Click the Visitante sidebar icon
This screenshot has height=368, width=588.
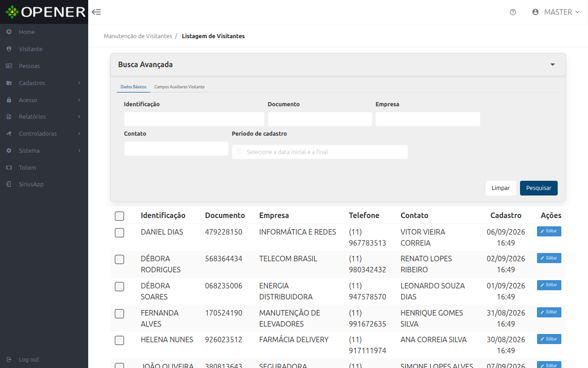9,49
